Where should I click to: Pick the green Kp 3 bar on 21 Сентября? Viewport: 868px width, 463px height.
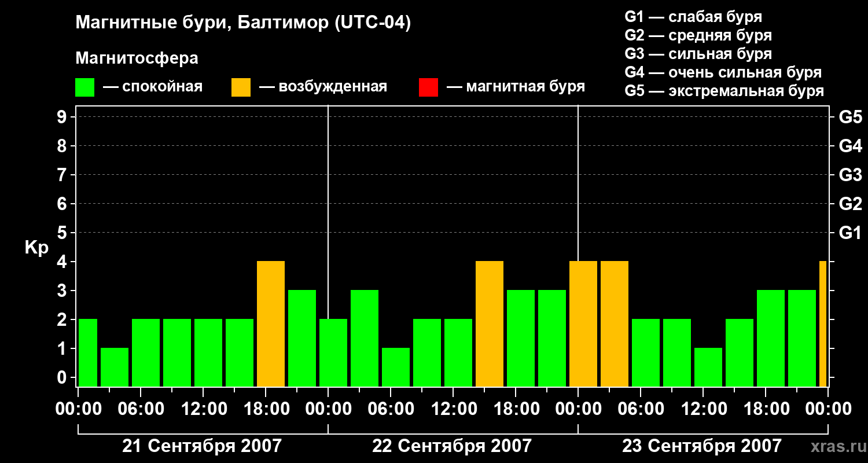point(302,338)
